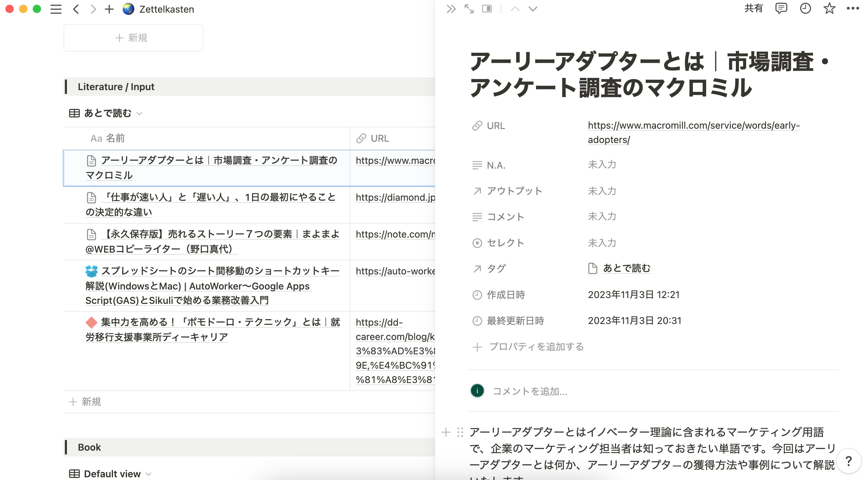Click the Book section heading
Screen dimensions: 868x480
[89, 447]
